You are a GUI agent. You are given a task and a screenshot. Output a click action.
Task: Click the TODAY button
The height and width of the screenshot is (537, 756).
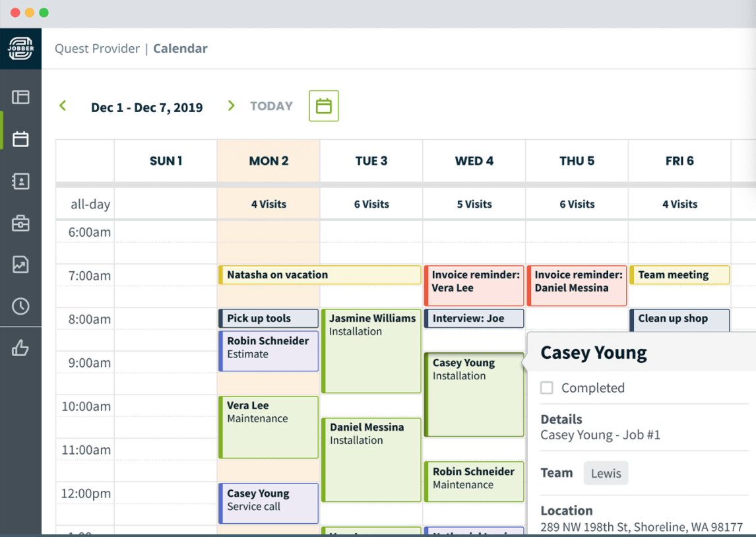point(271,106)
